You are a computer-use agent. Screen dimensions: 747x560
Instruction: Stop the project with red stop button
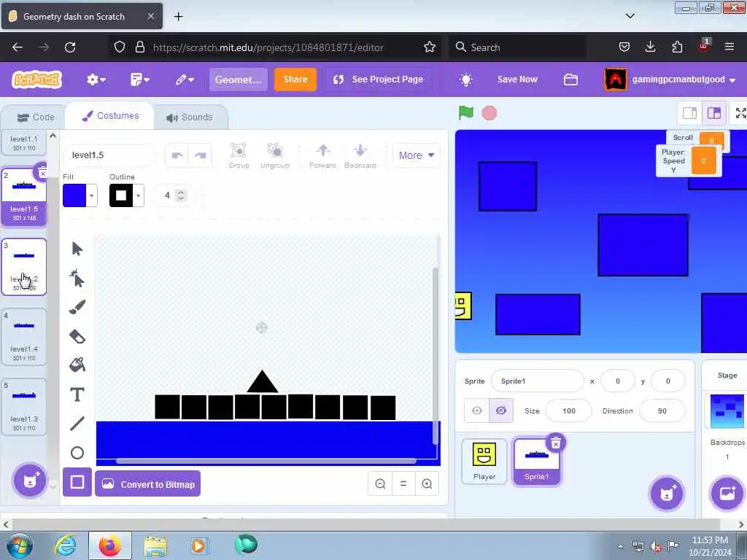489,113
